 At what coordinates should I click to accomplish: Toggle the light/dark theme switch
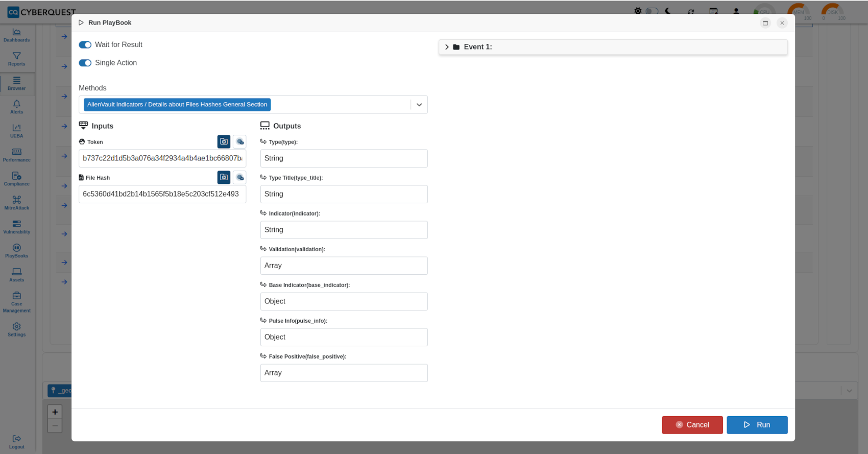tap(652, 11)
